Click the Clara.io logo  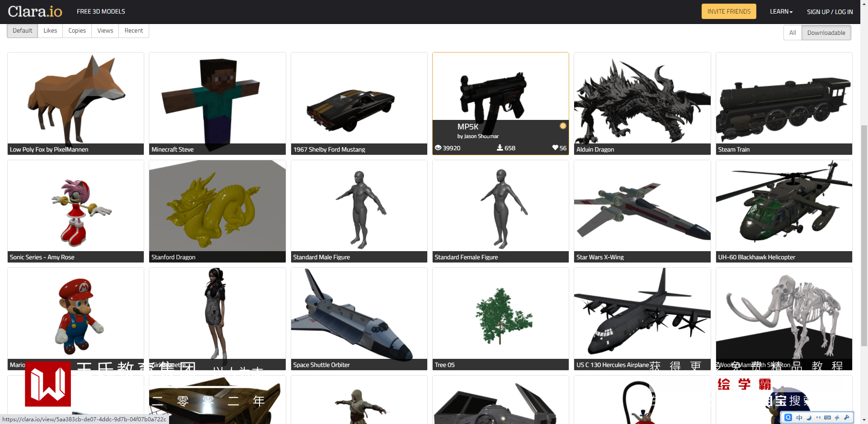click(x=35, y=11)
